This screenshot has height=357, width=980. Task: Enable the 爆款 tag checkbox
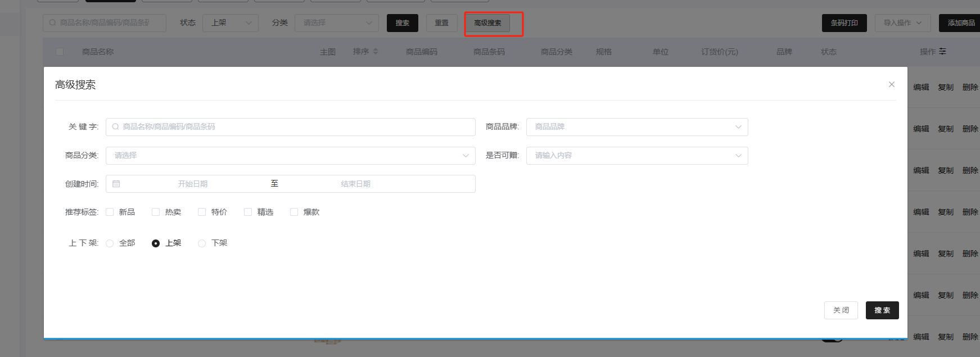tap(294, 212)
